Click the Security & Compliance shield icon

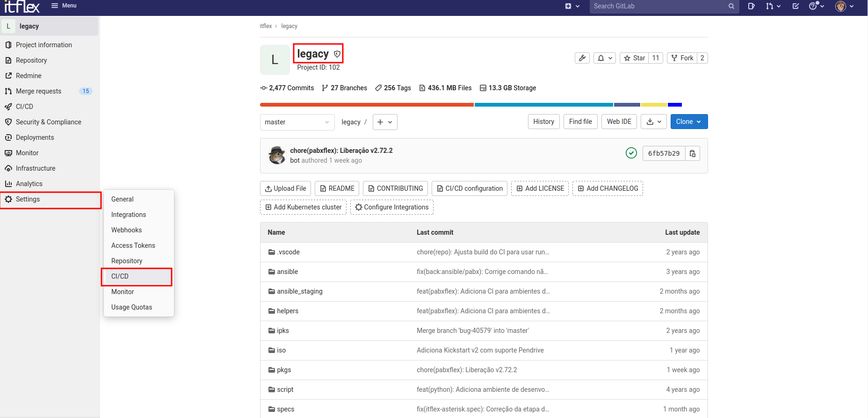(x=8, y=122)
